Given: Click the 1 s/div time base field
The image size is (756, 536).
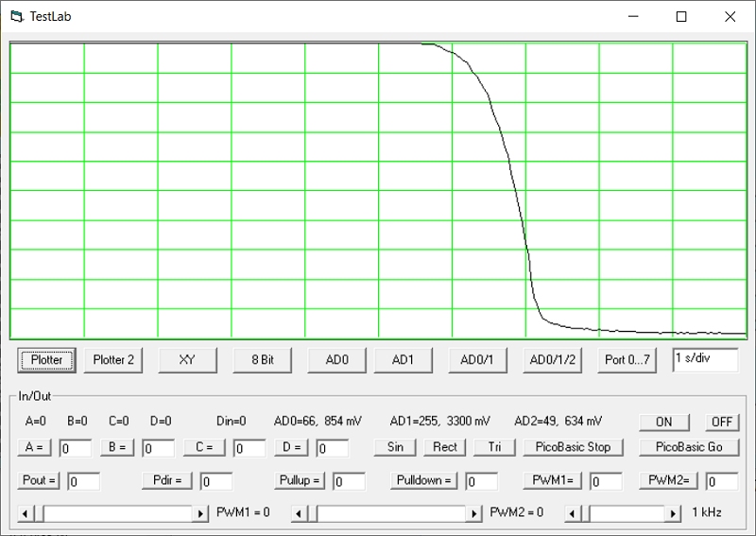Looking at the screenshot, I should [705, 359].
